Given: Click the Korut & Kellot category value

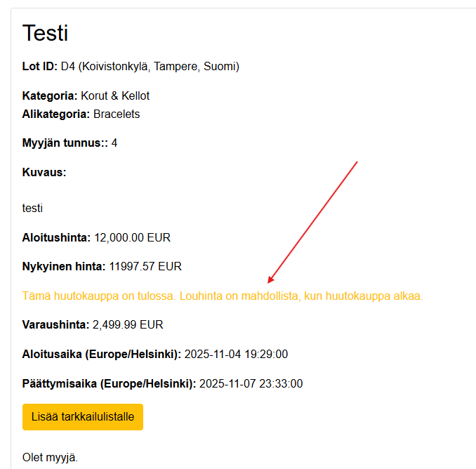Looking at the screenshot, I should [115, 95].
